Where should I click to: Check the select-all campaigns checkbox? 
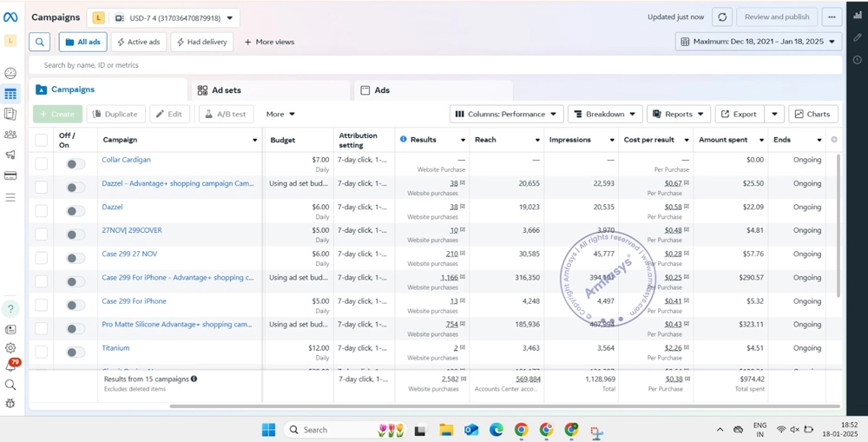[42, 140]
